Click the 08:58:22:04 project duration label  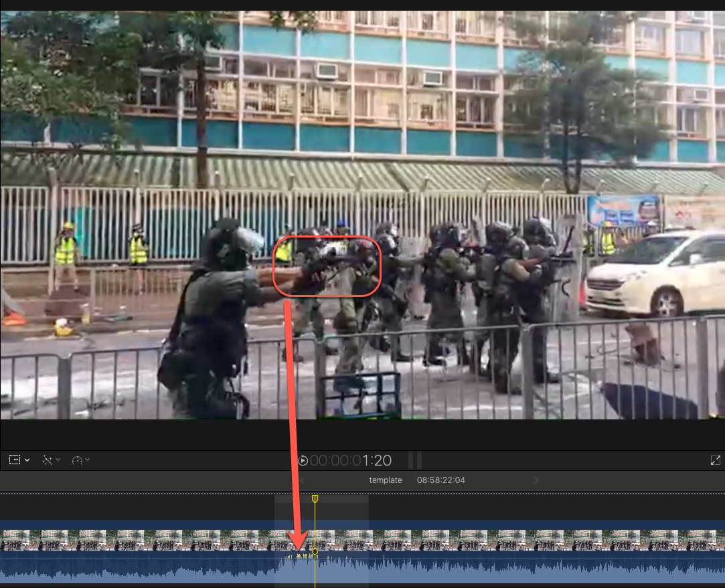pos(440,480)
